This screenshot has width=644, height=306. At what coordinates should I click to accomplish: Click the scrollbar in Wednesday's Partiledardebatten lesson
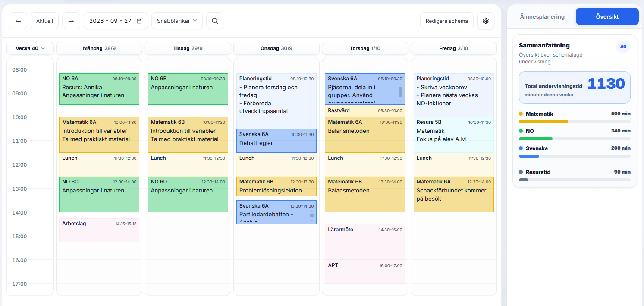point(312,215)
